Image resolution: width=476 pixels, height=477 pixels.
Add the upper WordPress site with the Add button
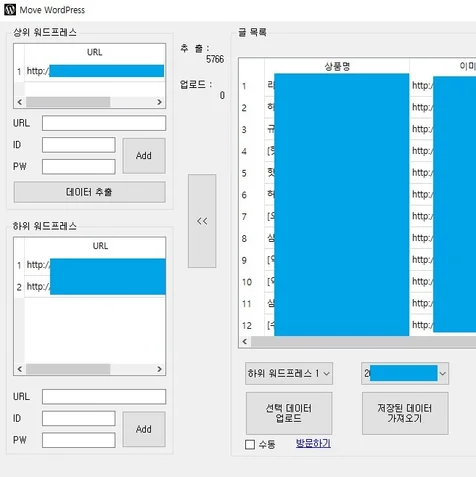point(144,156)
